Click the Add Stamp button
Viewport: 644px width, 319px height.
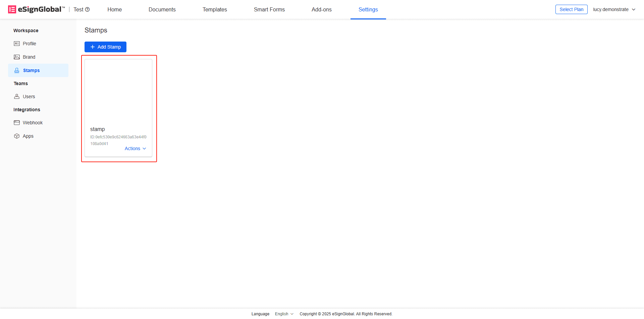click(x=105, y=47)
